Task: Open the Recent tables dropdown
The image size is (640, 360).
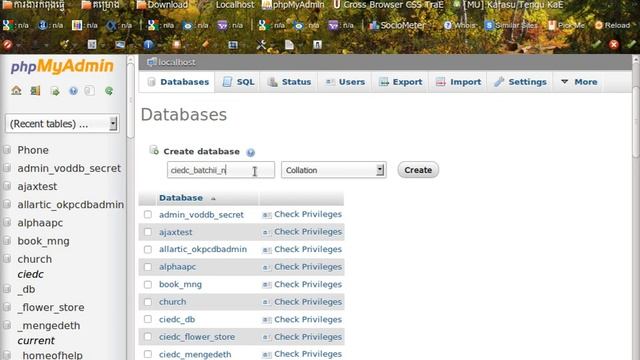Action: (x=62, y=124)
